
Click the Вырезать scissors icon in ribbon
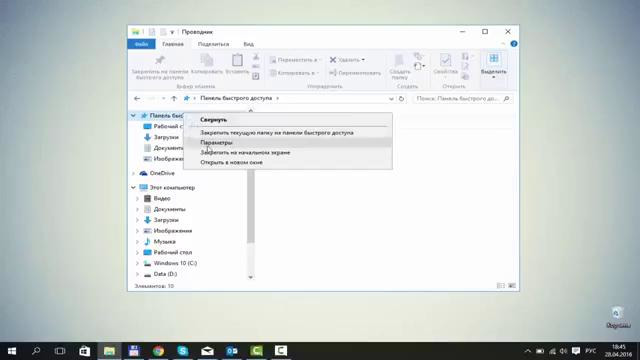point(256,57)
